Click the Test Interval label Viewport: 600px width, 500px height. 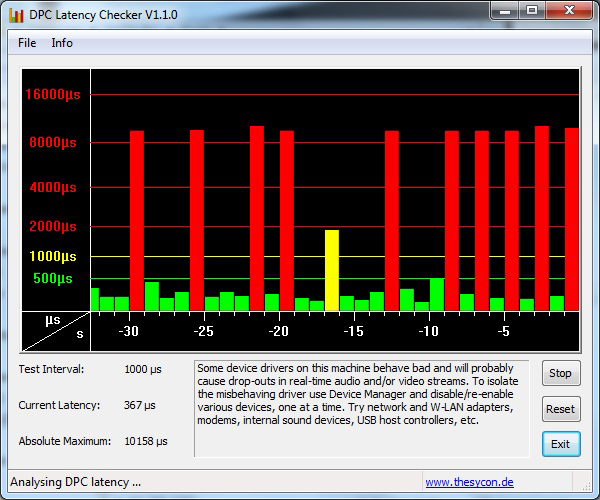51,369
